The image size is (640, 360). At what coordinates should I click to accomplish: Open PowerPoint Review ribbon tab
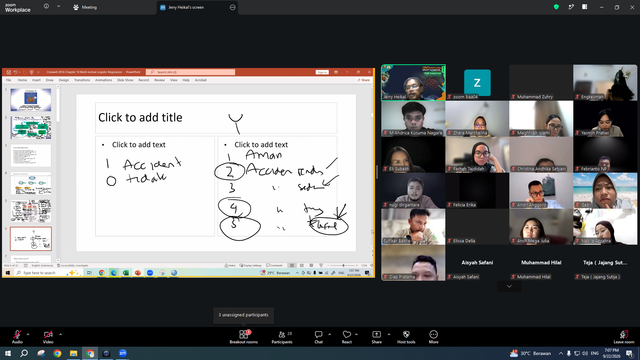(x=160, y=80)
